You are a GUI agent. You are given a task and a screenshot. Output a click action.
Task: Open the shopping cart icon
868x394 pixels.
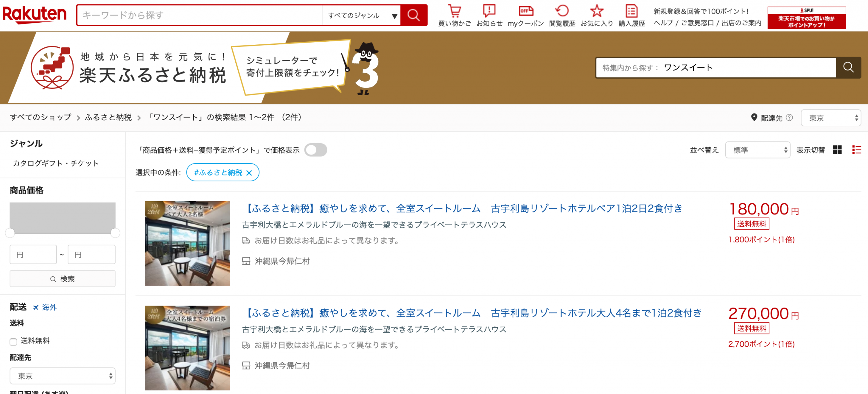pos(454,12)
